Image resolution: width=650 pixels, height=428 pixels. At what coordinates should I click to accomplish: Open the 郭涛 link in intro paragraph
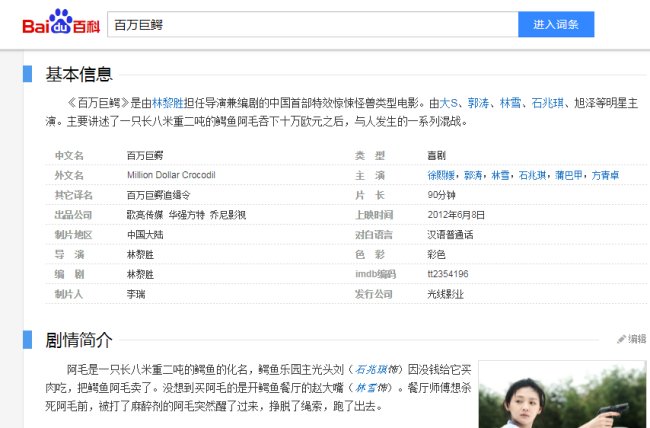coord(478,102)
